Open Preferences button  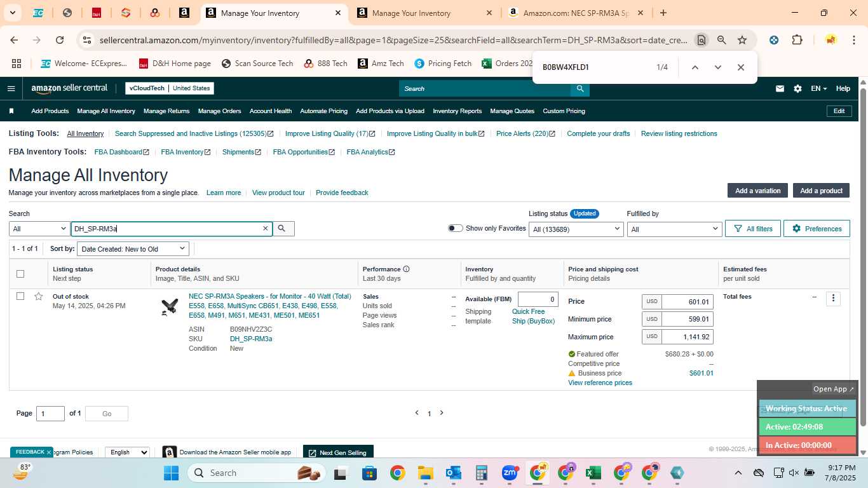coord(817,229)
